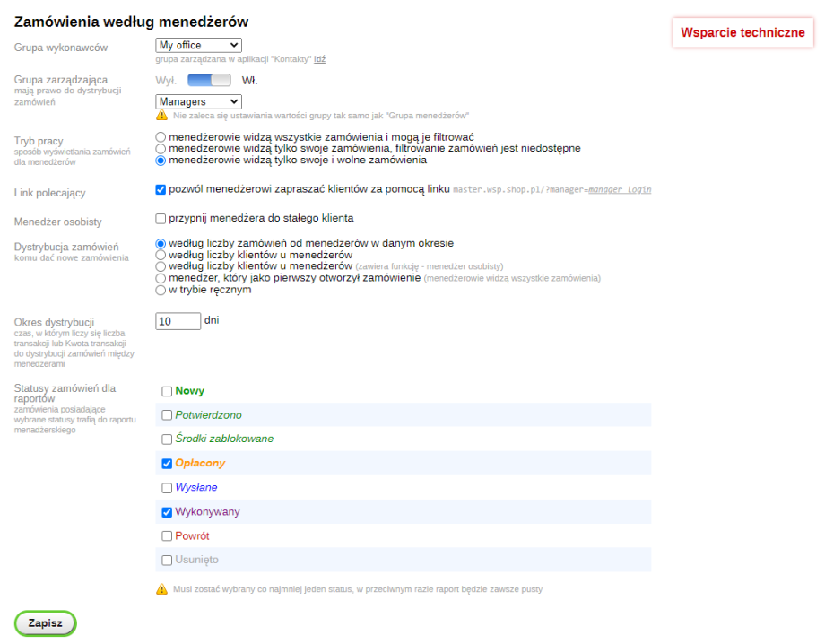
Task: Select 'menedżer, który jako pierwszy otworzył zamówienie'
Action: pyautogui.click(x=161, y=278)
